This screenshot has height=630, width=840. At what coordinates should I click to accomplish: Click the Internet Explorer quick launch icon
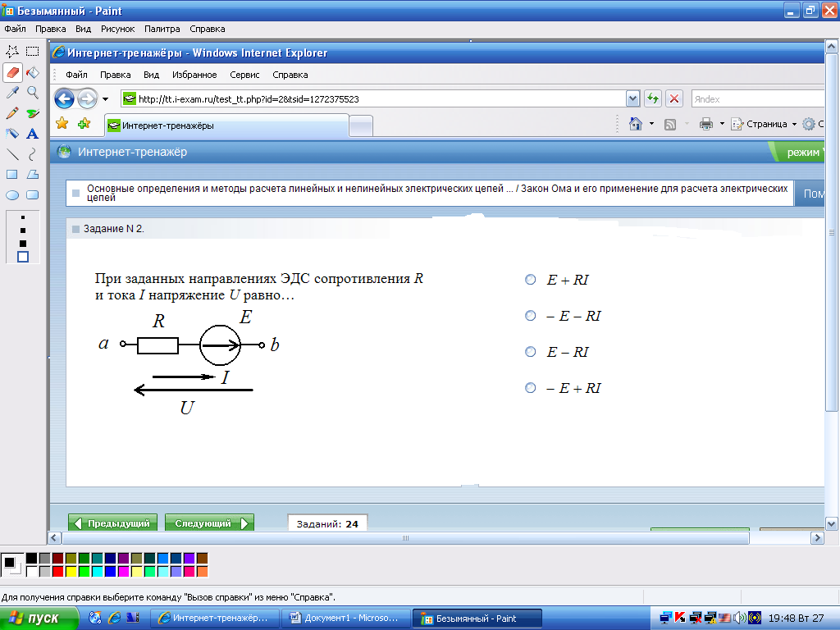(114, 618)
